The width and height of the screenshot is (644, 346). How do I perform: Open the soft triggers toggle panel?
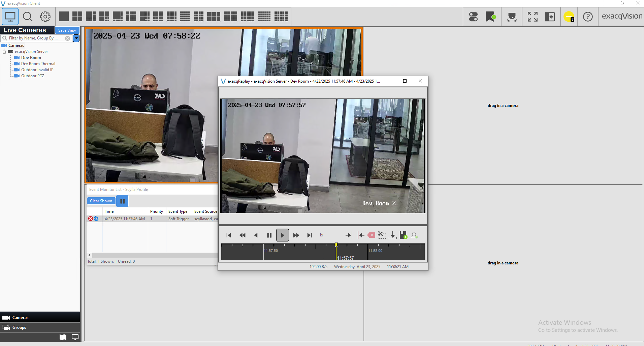[x=473, y=17]
